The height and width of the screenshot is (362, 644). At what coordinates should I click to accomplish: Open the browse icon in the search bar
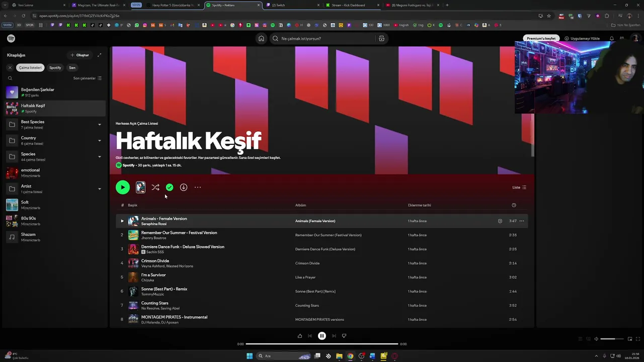pyautogui.click(x=381, y=39)
